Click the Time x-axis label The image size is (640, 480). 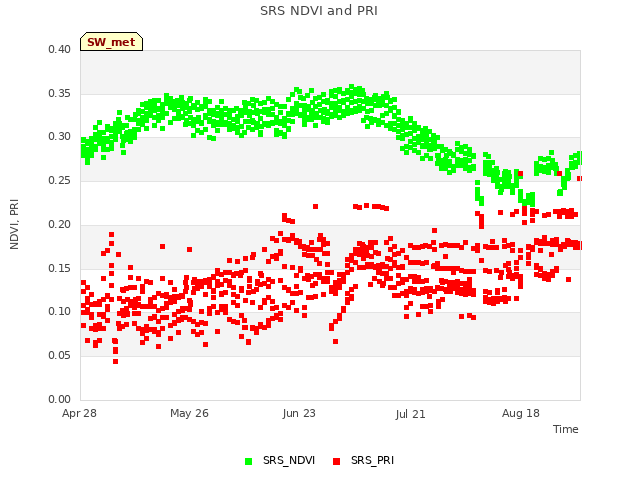point(566,429)
